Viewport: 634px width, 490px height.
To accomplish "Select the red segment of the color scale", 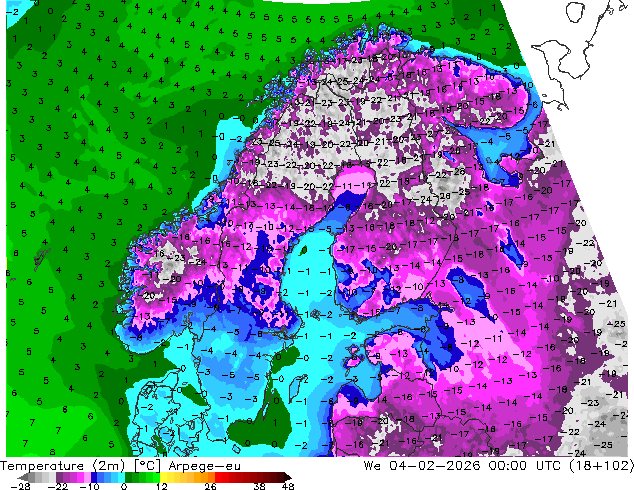I will click(240, 477).
